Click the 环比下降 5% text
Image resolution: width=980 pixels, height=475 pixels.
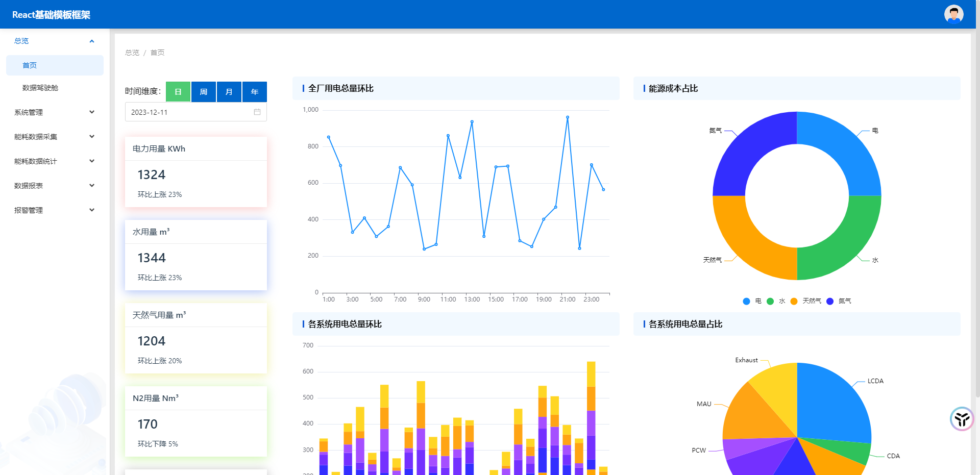(158, 444)
